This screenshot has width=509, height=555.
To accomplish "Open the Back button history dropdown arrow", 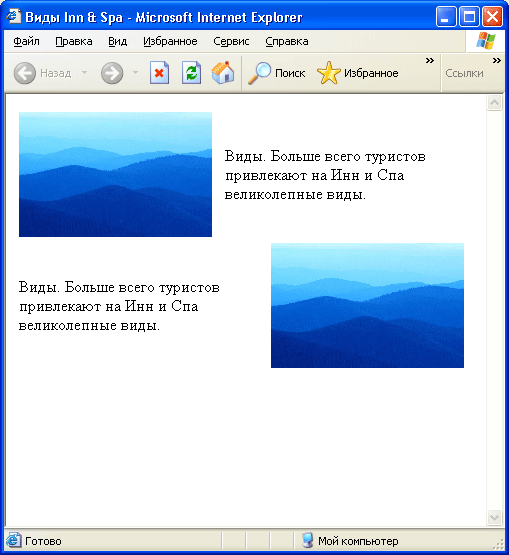I will pos(84,73).
